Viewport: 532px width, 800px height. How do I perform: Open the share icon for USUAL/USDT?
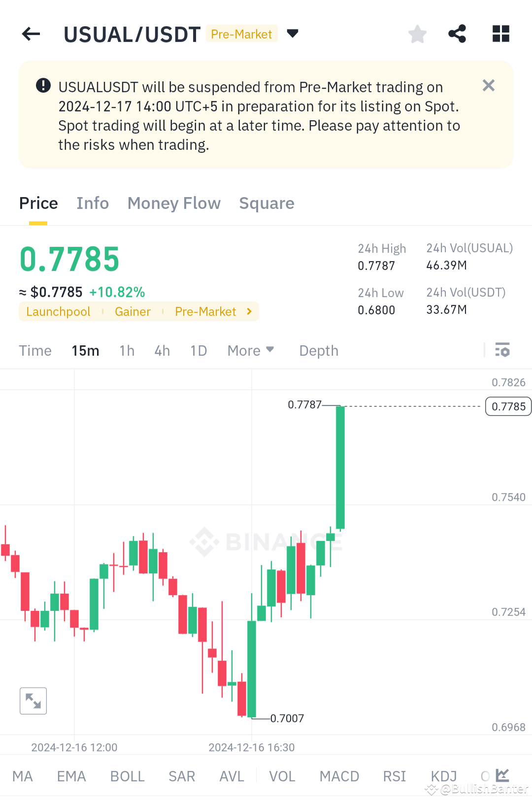click(457, 33)
